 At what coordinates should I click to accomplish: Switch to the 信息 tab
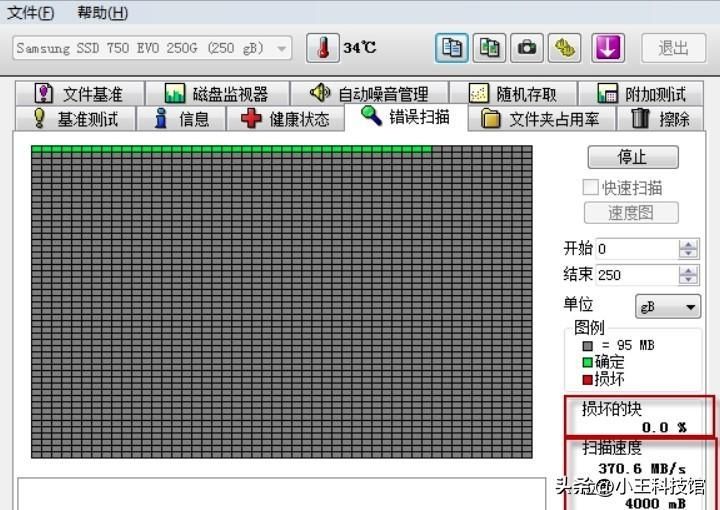(181, 119)
